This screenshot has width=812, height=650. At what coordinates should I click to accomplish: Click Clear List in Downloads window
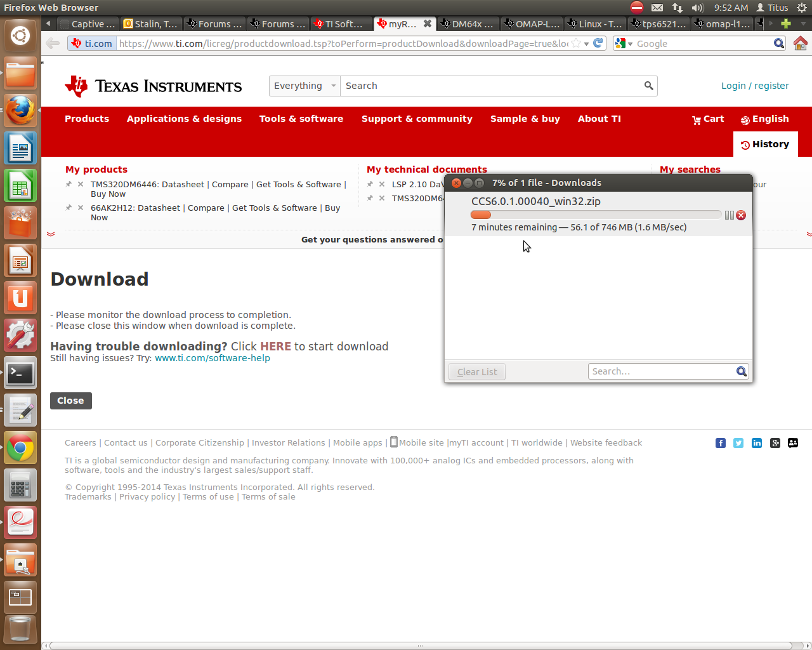(x=477, y=372)
